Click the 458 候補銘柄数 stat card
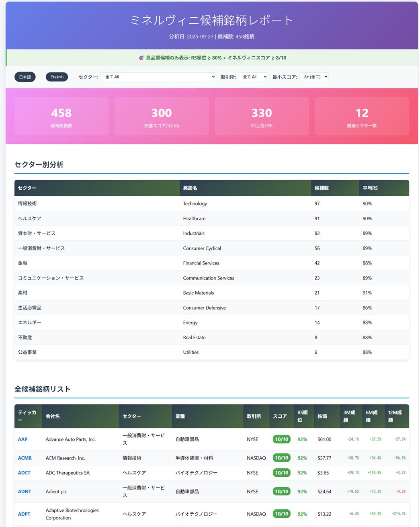The image size is (420, 527). (x=61, y=116)
